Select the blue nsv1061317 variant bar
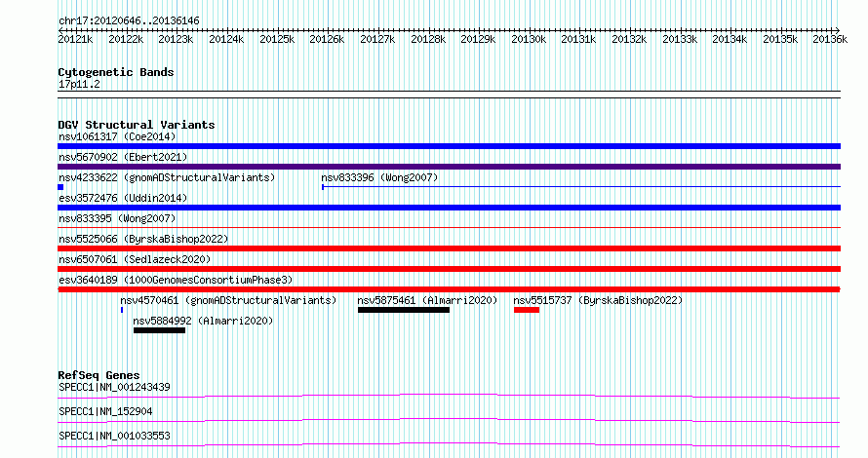868x458 pixels. (x=449, y=146)
